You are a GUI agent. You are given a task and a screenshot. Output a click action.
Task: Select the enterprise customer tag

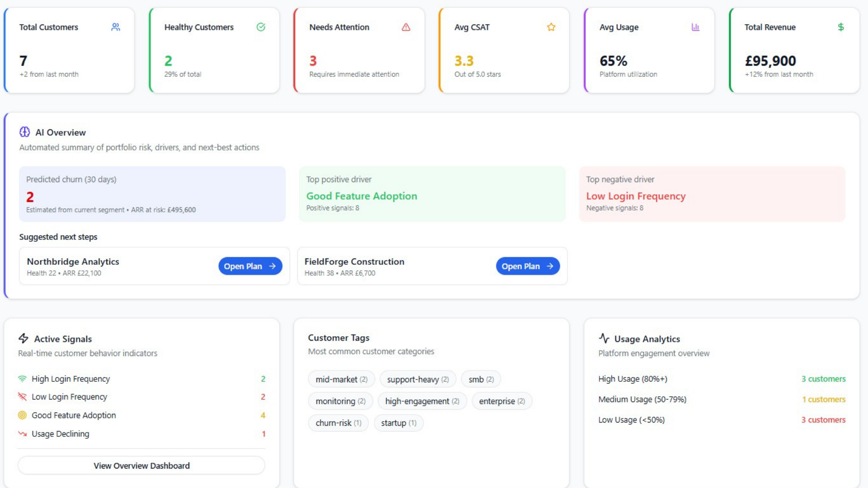502,401
